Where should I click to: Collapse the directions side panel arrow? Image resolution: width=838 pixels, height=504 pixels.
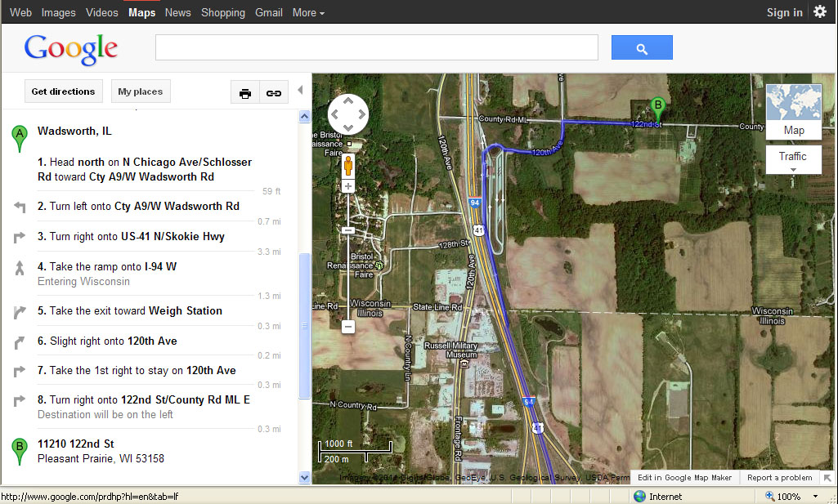click(300, 90)
